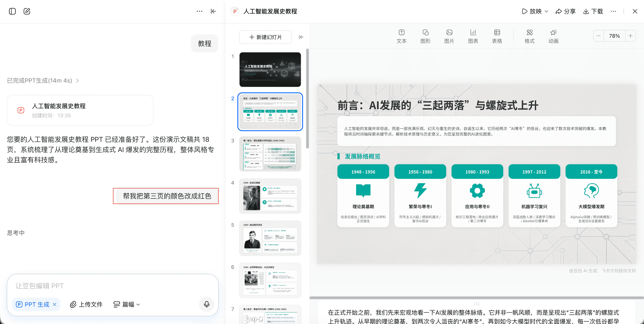Collapse the slide thumbnail panel

pyautogui.click(x=301, y=37)
